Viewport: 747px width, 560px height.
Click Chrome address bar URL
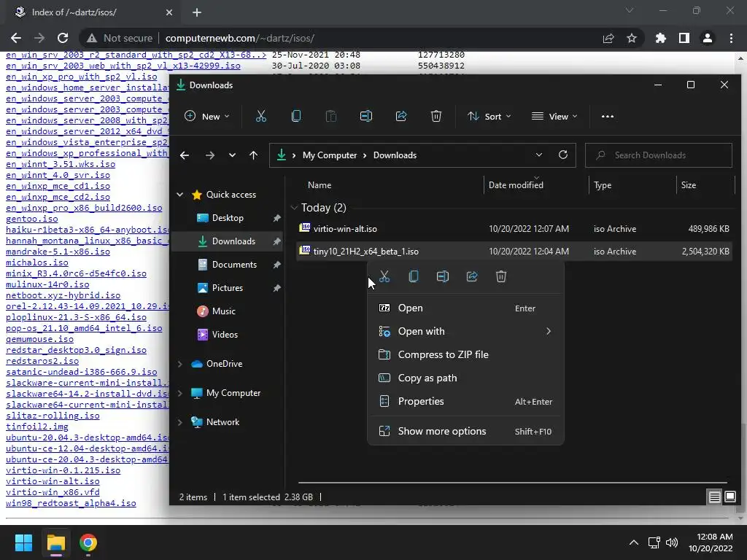click(239, 38)
